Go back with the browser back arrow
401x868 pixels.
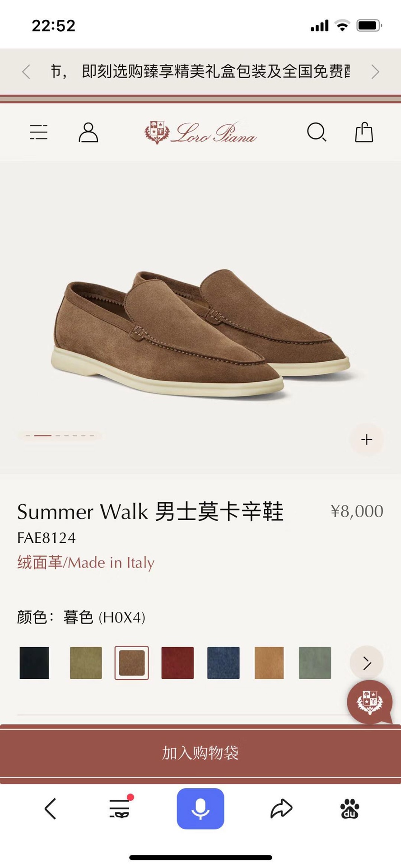51,808
